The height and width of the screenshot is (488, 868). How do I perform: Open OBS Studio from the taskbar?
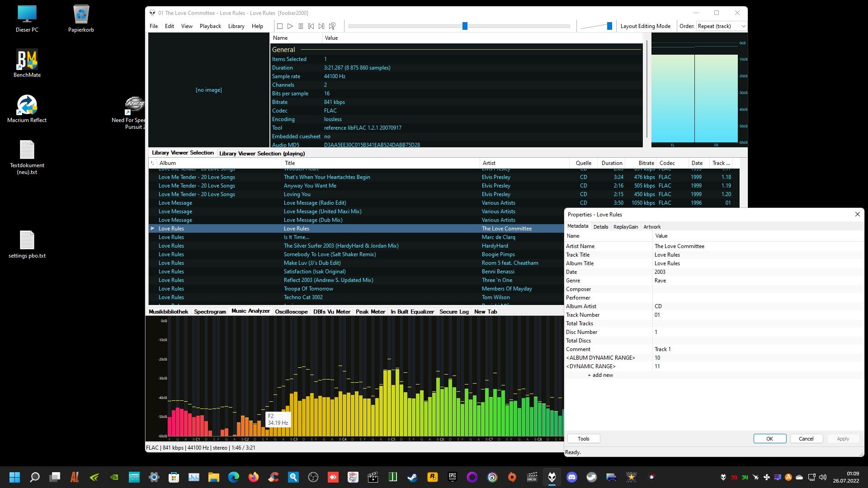click(313, 477)
